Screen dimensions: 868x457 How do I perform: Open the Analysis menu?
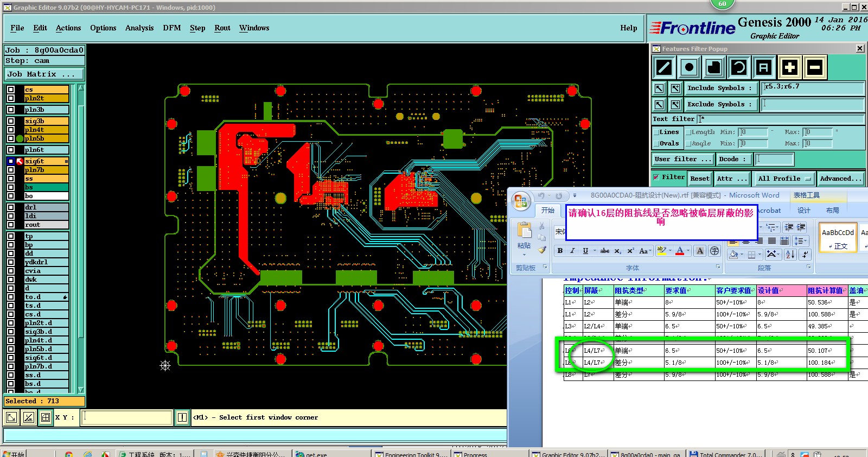[139, 28]
